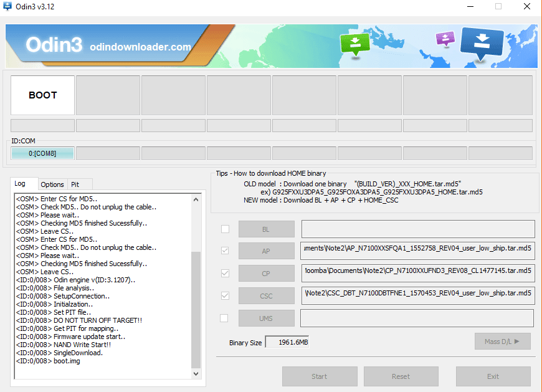
Task: Click the log line 'boot.img'
Action: (x=48, y=361)
